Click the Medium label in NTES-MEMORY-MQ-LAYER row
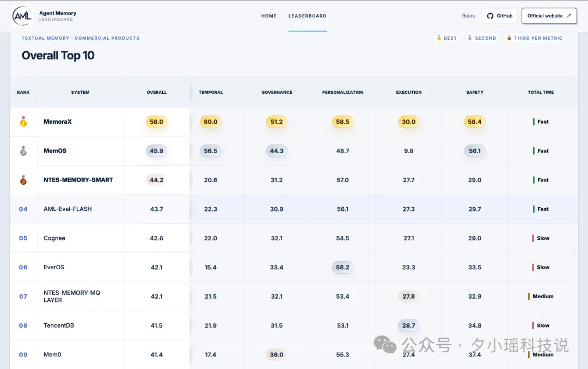Image resolution: width=588 pixels, height=369 pixels. [x=543, y=296]
